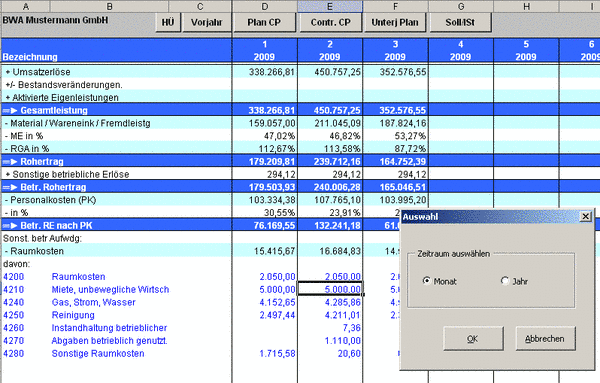Select column header G
Screen dimensions: 600x383
[461, 6]
